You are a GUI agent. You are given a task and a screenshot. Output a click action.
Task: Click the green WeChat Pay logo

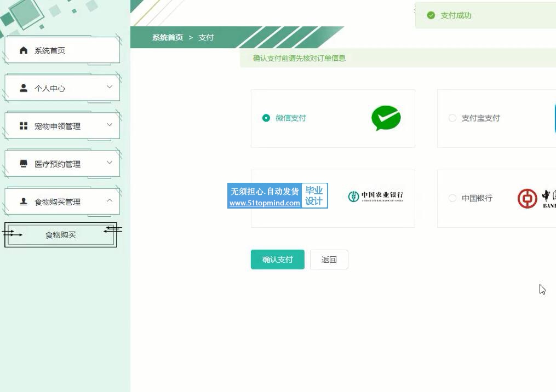coord(386,118)
